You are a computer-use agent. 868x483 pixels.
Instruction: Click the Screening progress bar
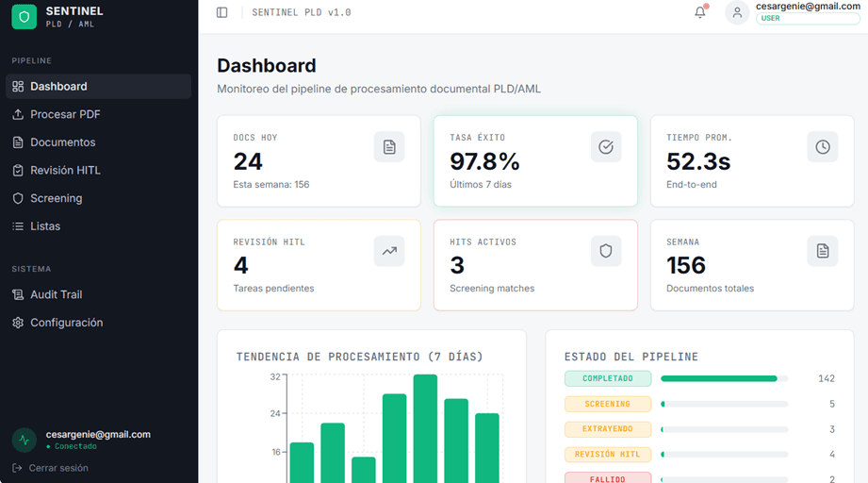724,404
